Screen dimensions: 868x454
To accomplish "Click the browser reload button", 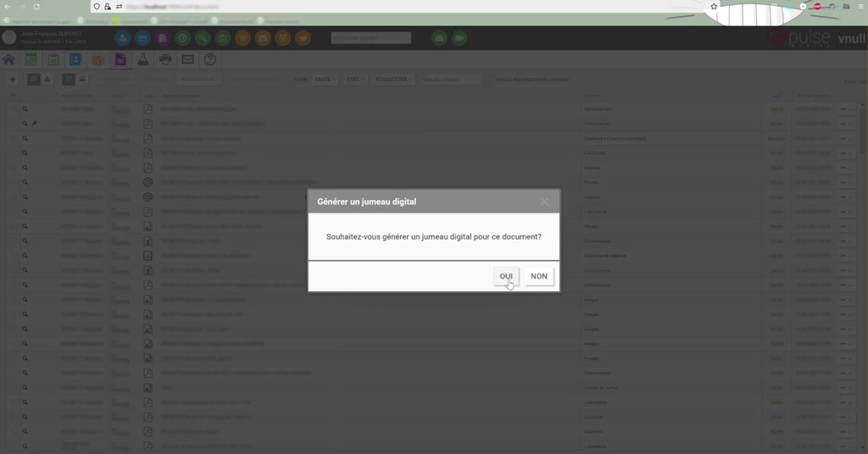I will click(x=36, y=7).
